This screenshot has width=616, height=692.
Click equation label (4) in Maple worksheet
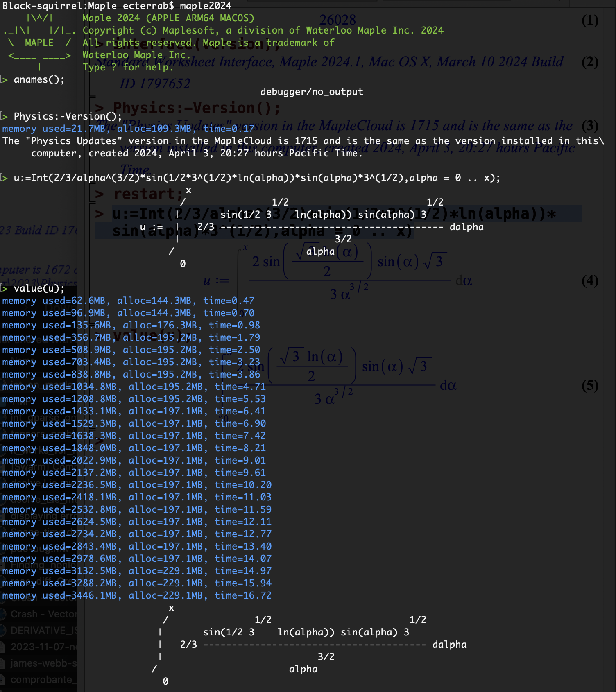[590, 280]
